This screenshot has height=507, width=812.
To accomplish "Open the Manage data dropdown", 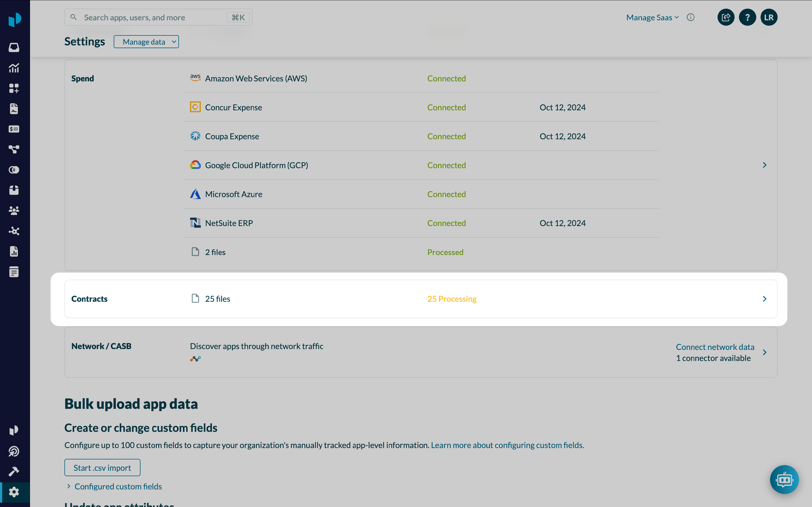I will (146, 42).
